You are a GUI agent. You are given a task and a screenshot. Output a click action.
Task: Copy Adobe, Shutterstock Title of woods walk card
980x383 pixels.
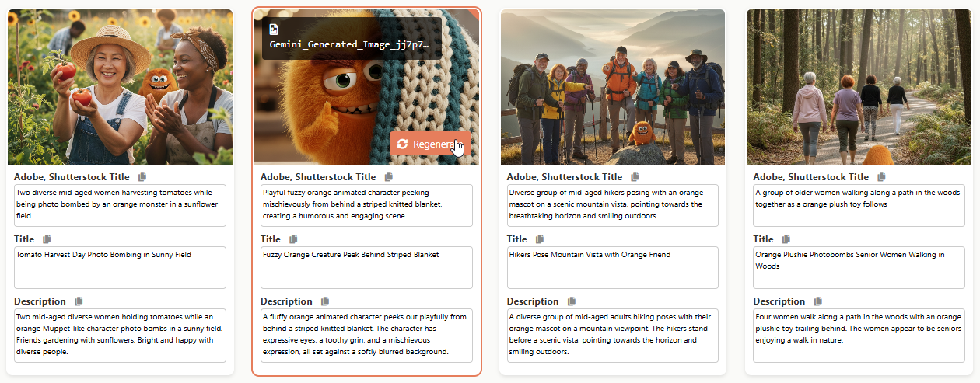pos(881,177)
